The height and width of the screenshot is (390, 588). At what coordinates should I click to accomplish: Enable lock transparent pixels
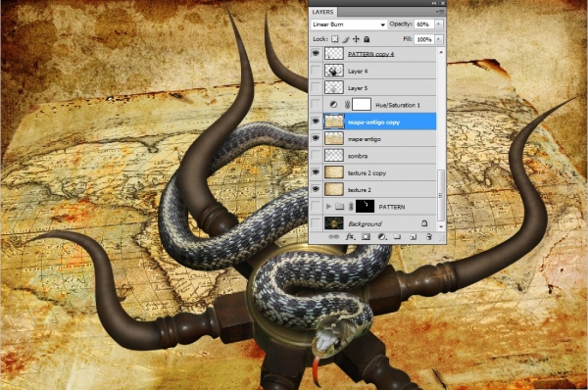pos(335,39)
